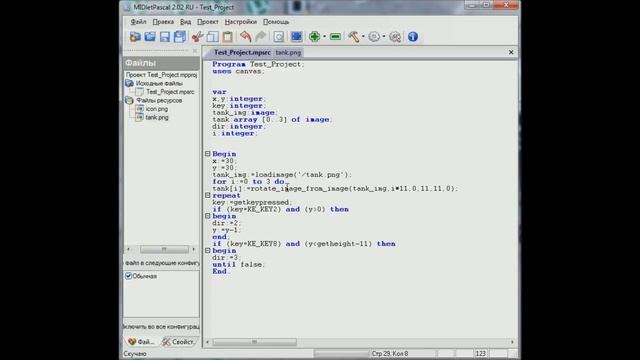Collapse the repeat code fold marker
Screen dimensions: 640x360
click(x=207, y=196)
